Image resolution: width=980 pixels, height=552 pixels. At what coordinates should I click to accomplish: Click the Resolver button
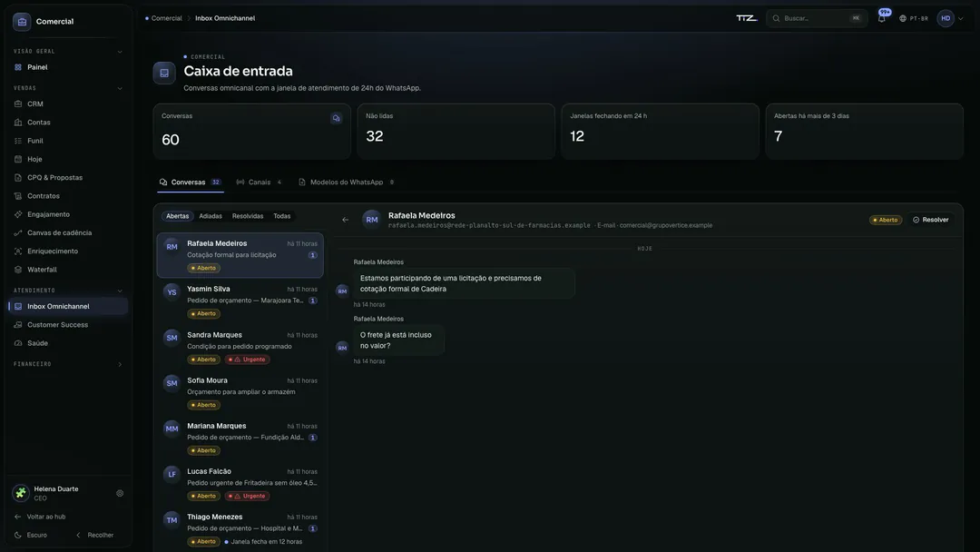931,220
